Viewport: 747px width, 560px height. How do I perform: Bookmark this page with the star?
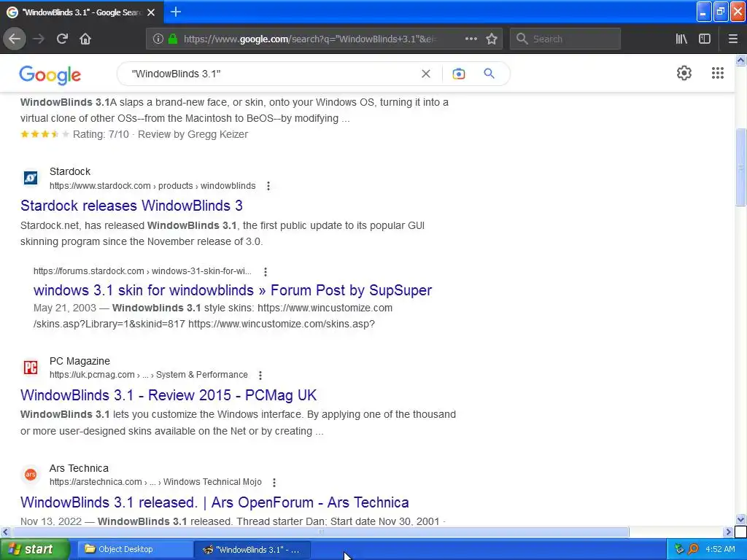[492, 39]
